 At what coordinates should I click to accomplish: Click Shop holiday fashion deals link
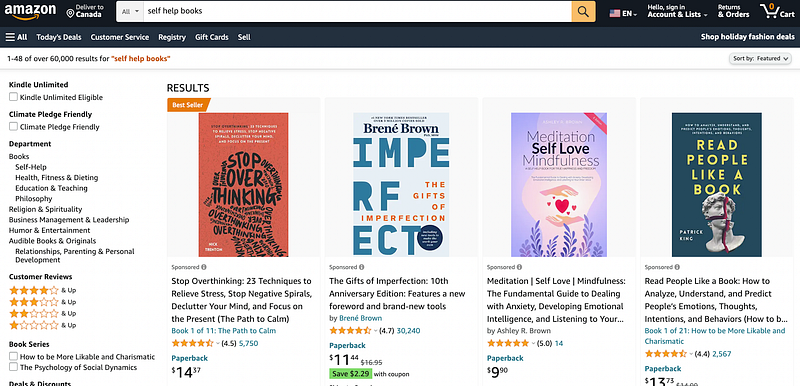click(x=747, y=37)
